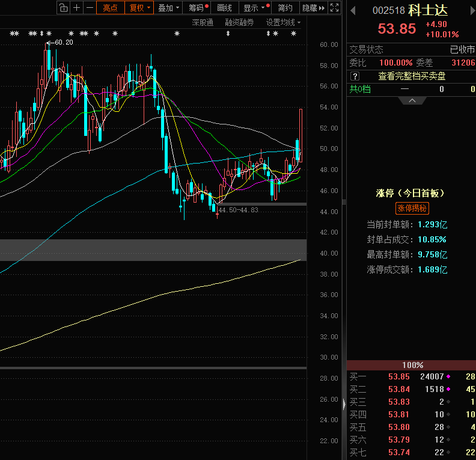Enter fullscreen with the expand arrows icon
Viewport: 476px width, 460px height.
334,8
